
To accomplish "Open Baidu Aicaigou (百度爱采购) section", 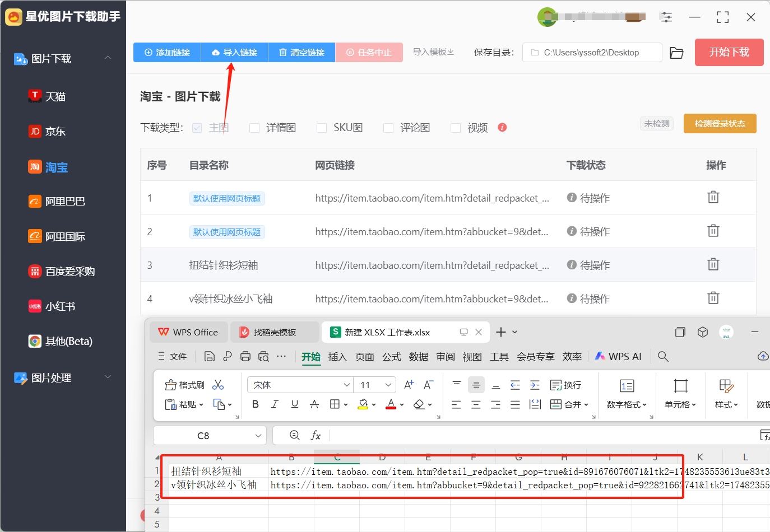I will click(x=62, y=272).
